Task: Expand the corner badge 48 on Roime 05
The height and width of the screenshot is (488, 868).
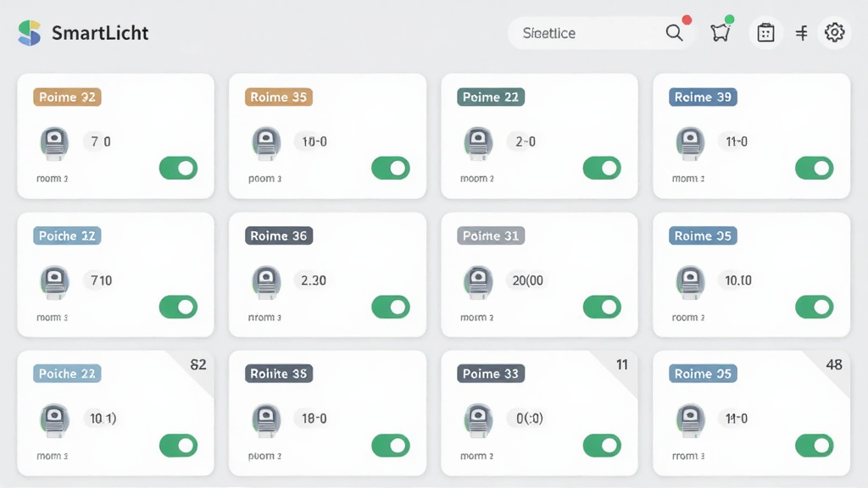Action: click(834, 364)
